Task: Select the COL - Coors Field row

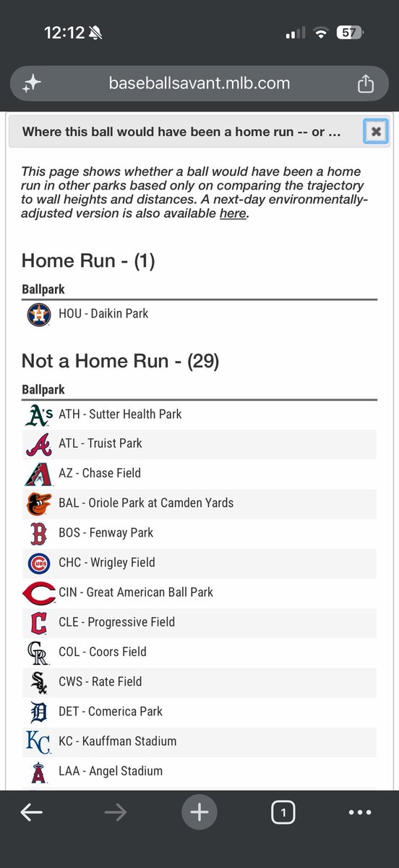Action: [x=199, y=652]
